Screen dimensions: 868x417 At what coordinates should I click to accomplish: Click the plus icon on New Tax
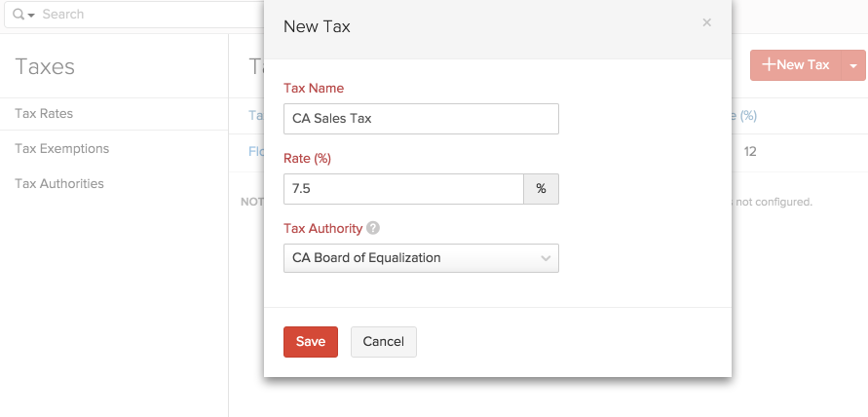[769, 65]
